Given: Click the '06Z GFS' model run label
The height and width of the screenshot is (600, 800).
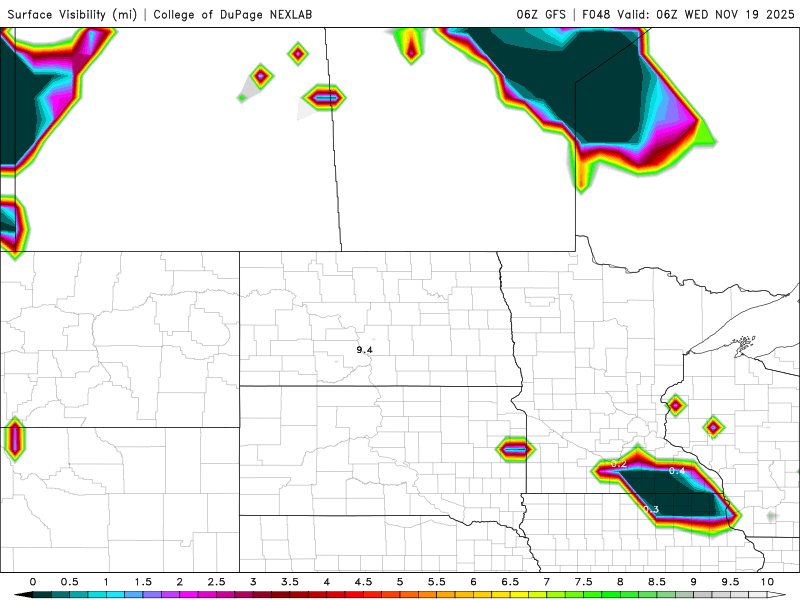Looking at the screenshot, I should coord(541,15).
